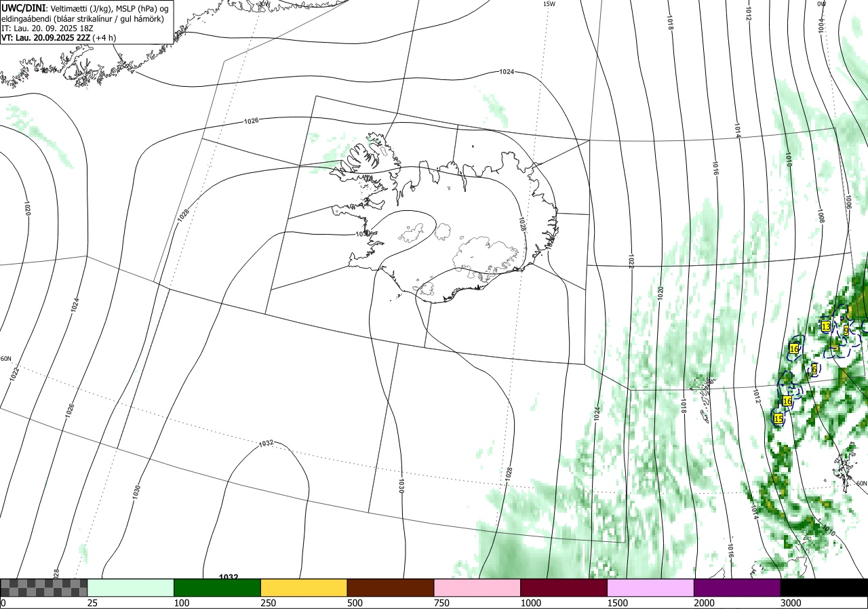Viewport: 868px width, 609px height.
Task: Select the pale green 25–100 legend swatch
Action: click(x=131, y=587)
